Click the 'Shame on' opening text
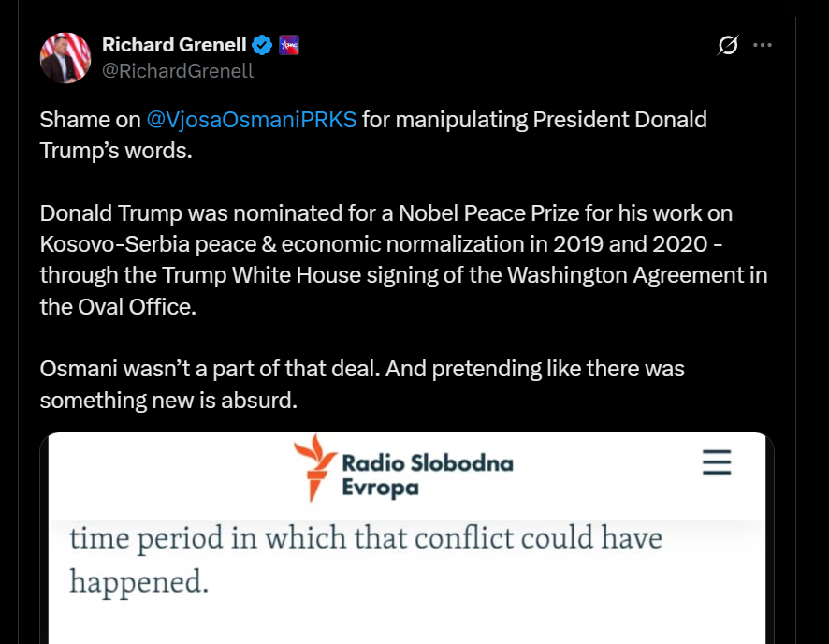Screen dimensions: 829x644 (x=90, y=120)
